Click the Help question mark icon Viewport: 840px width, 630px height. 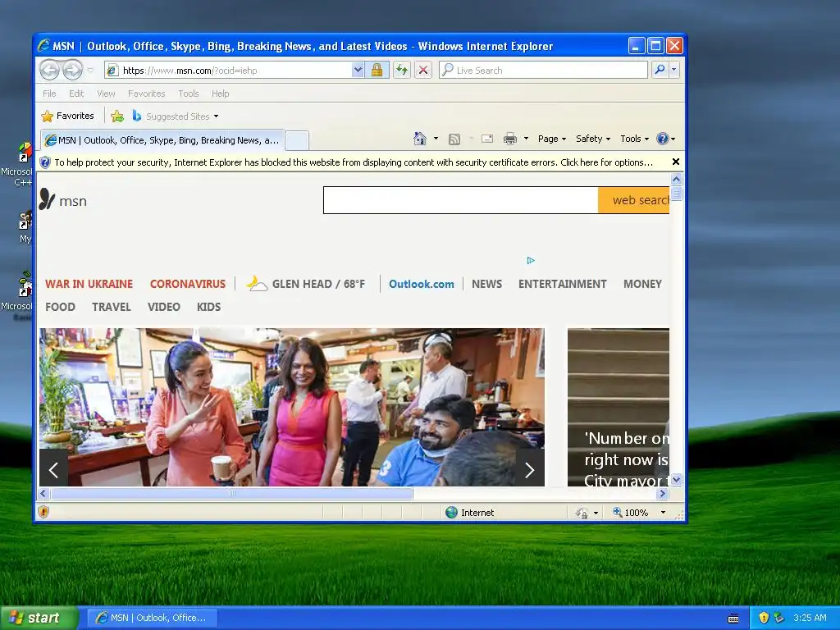click(663, 139)
